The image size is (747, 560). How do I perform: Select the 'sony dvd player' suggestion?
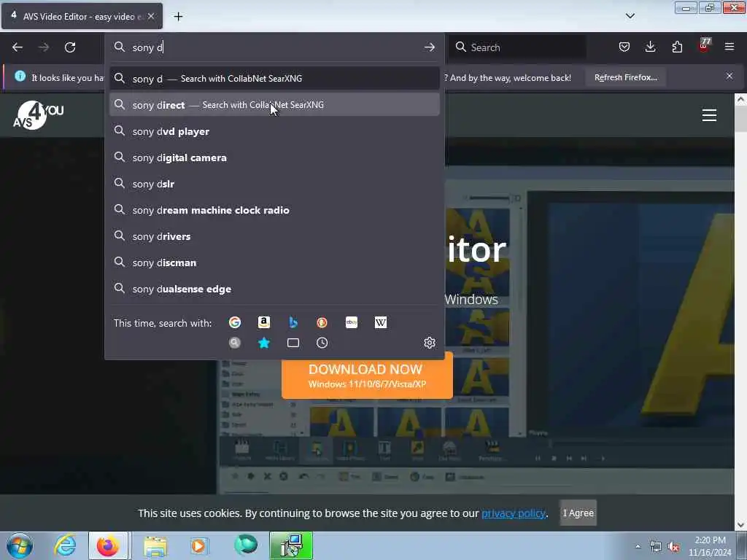274,131
